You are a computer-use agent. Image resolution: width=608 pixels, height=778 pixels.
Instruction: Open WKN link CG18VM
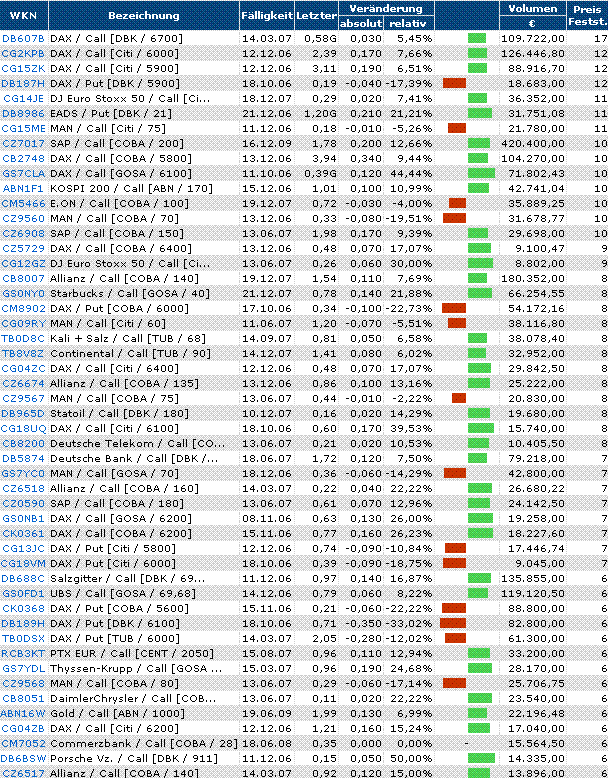pos(23,564)
